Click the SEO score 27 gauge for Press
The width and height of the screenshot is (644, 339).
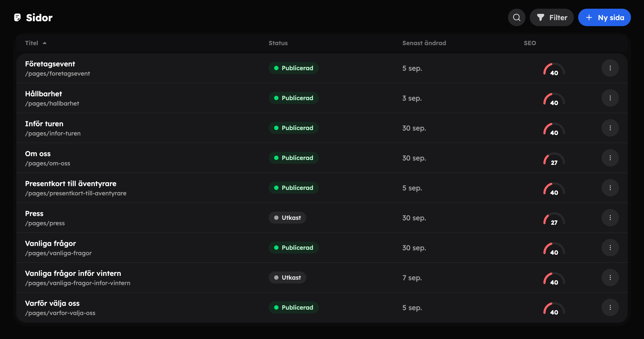[x=554, y=219]
